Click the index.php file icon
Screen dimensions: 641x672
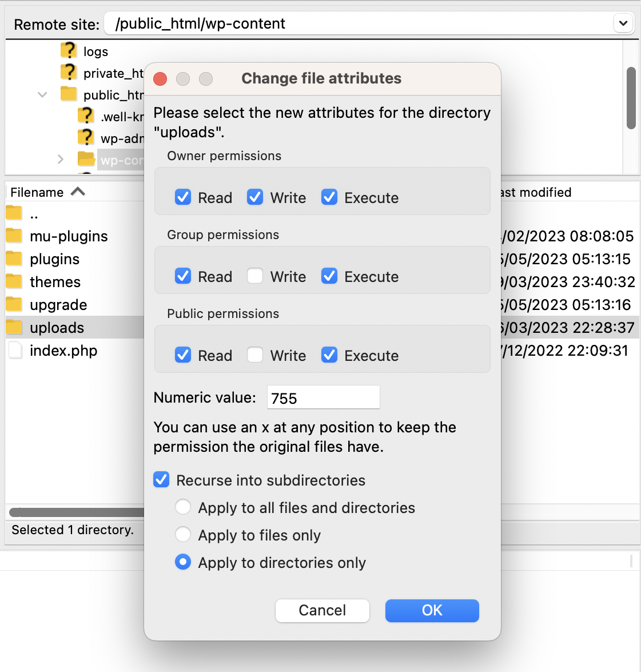click(15, 350)
